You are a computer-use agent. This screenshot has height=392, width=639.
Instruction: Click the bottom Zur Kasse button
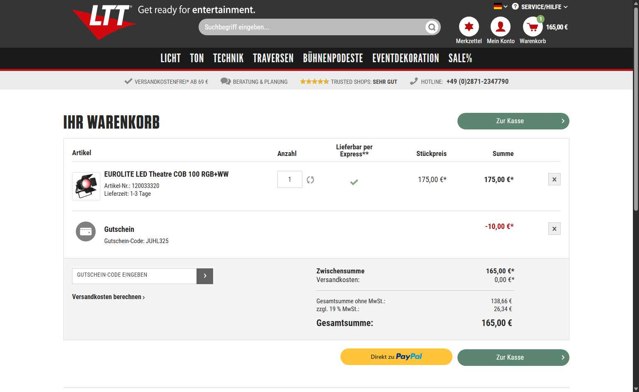[x=513, y=357]
